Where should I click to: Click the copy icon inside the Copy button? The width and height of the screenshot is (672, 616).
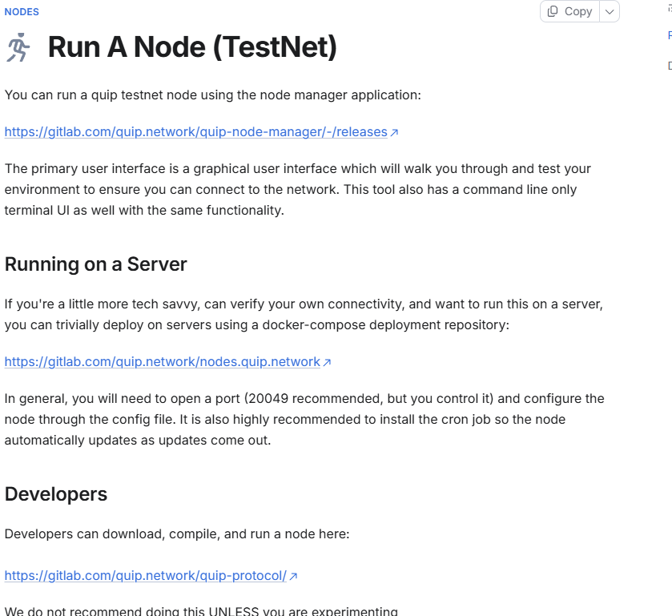553,11
